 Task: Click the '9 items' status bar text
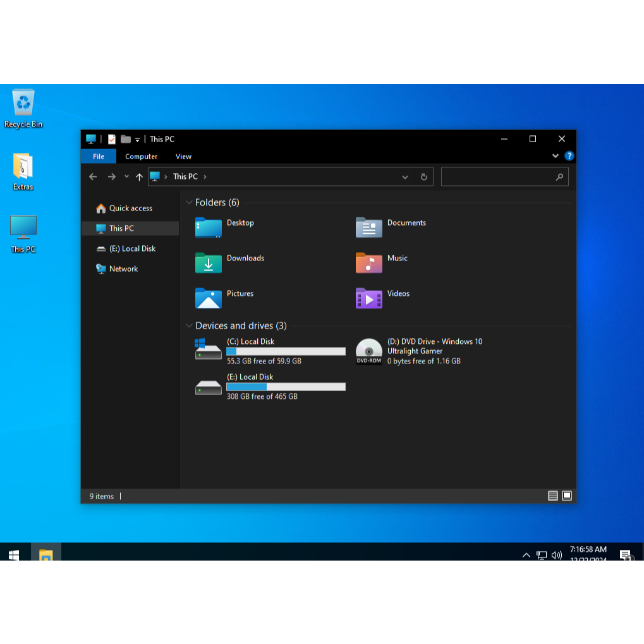tap(102, 496)
